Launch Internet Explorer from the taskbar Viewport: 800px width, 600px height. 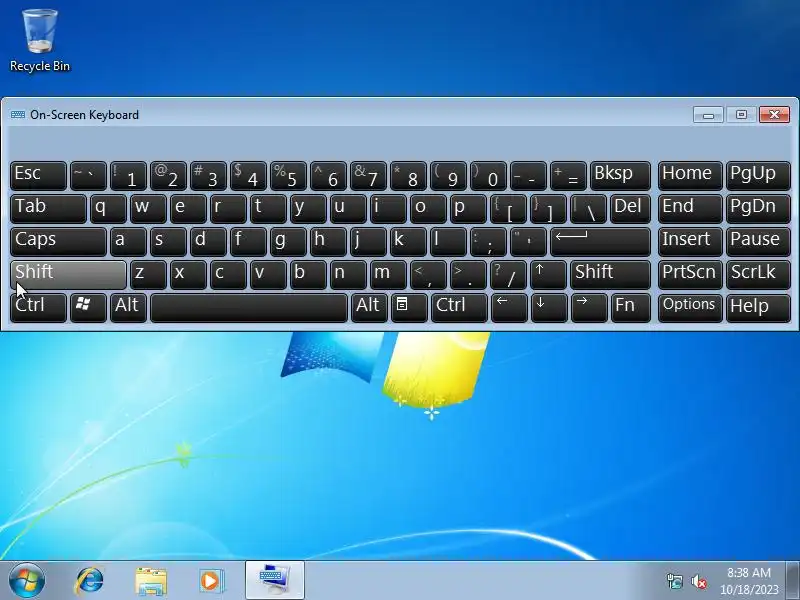point(89,581)
